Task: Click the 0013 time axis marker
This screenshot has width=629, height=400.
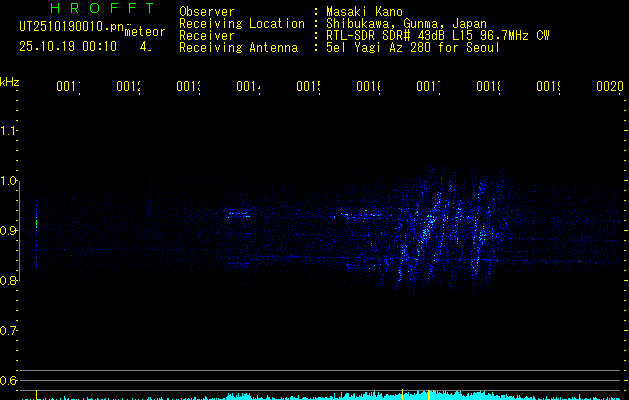Action: [x=189, y=86]
